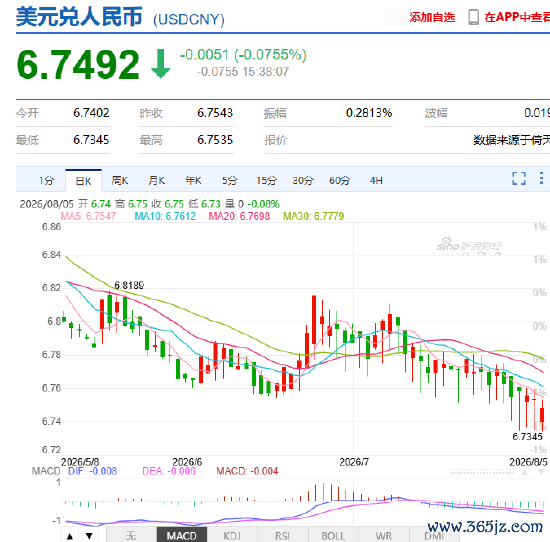Image resolution: width=550 pixels, height=542 pixels.
Task: Open the 在APP中查看 link
Action: 517,17
